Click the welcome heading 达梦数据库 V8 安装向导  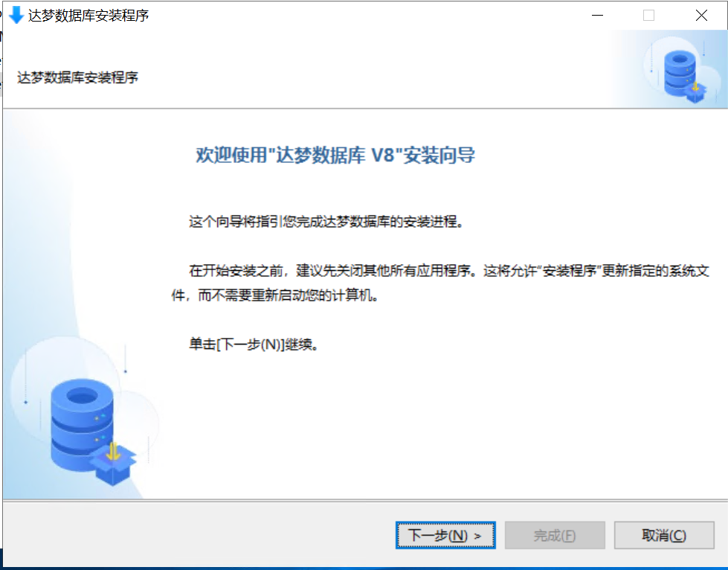point(335,156)
